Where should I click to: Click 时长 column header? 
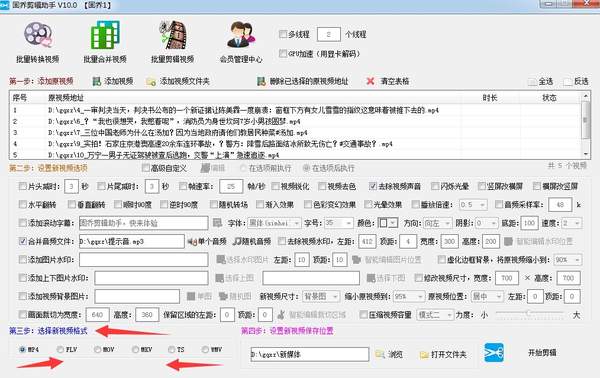pos(489,98)
